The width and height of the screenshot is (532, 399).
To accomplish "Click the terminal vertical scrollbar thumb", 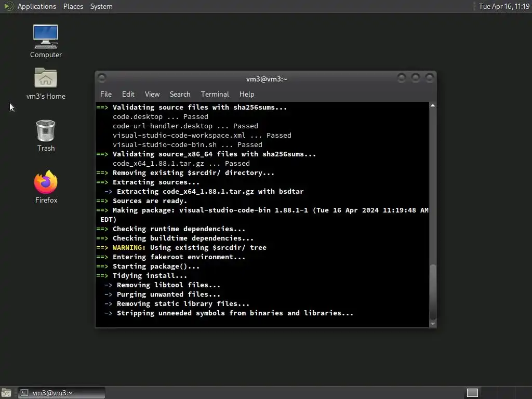I will click(433, 292).
